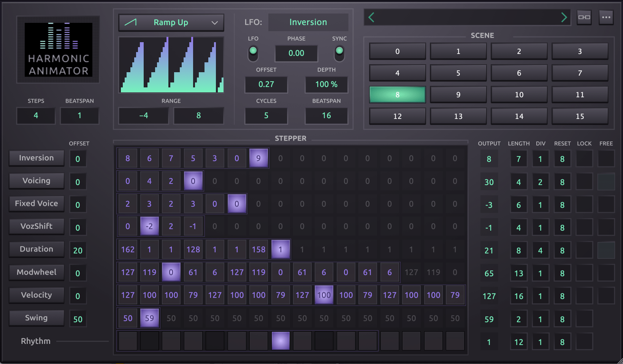Image resolution: width=623 pixels, height=364 pixels.
Task: Click the Voicing row DIV value 2
Action: 540,182
